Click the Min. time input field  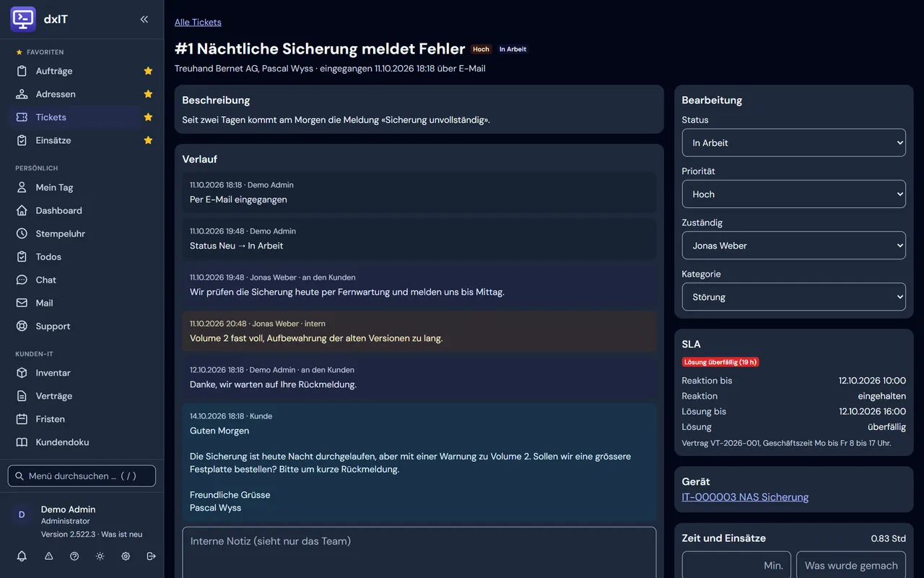click(736, 565)
